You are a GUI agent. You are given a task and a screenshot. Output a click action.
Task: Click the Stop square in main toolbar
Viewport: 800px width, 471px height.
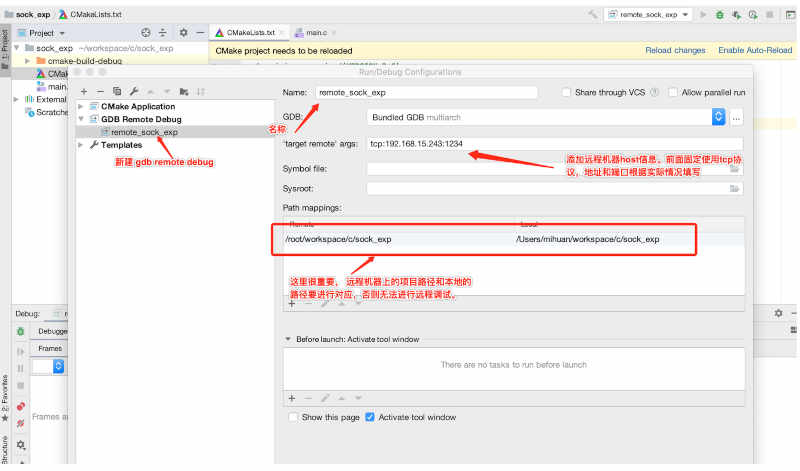coord(770,15)
